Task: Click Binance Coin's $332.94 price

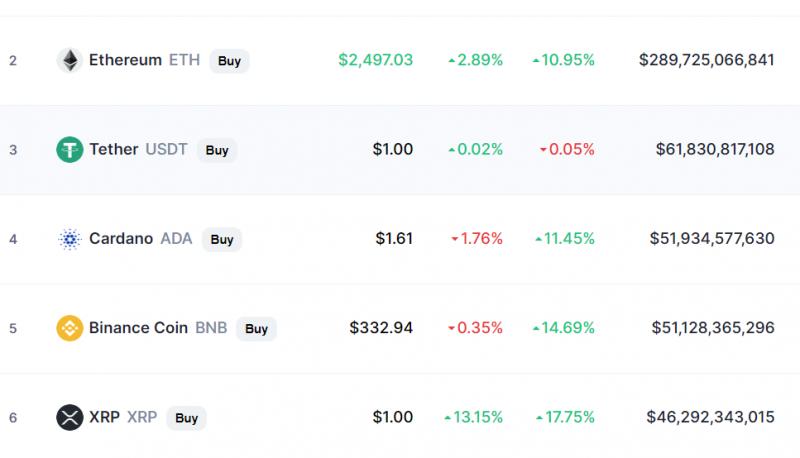Action: (x=381, y=328)
